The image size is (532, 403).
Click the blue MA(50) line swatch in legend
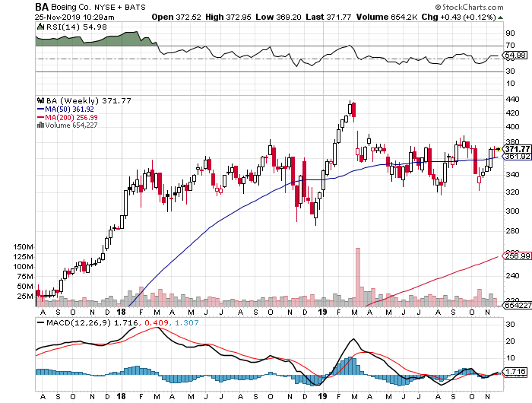pyautogui.click(x=40, y=109)
